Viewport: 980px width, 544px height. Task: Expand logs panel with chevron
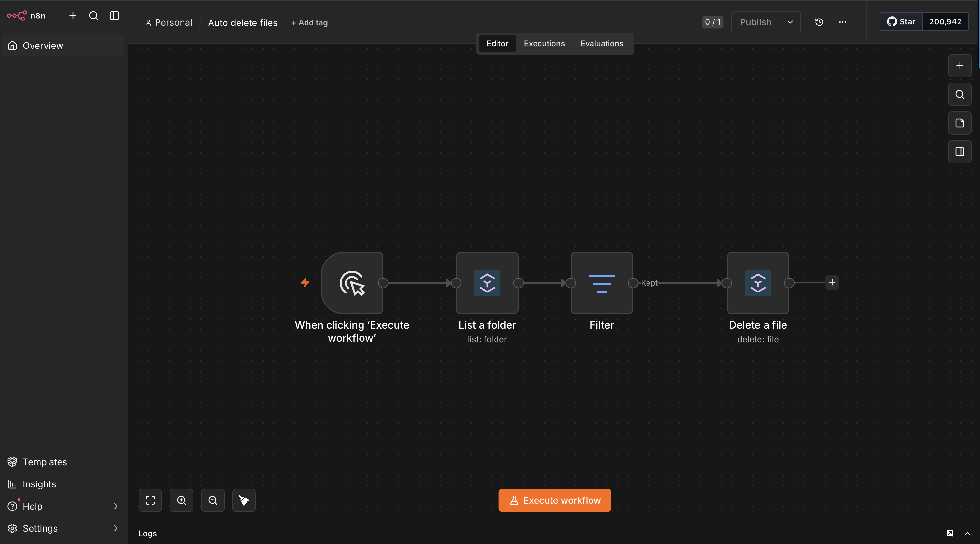(967, 533)
